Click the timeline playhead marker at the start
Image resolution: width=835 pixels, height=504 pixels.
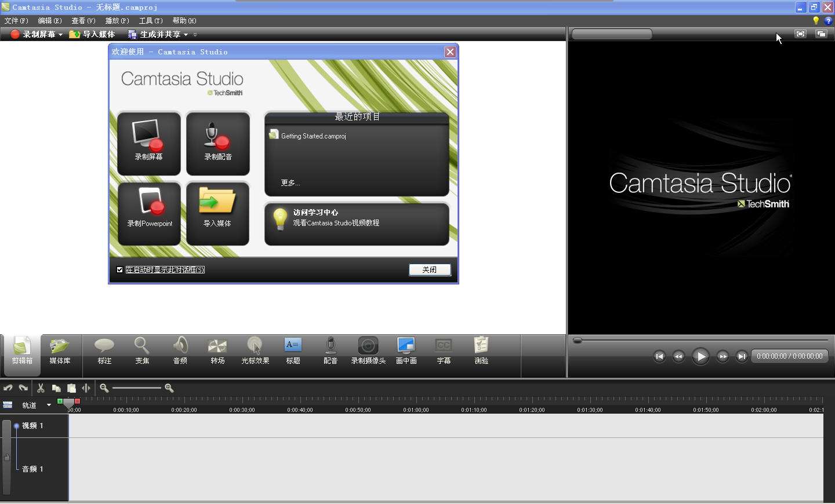click(69, 403)
